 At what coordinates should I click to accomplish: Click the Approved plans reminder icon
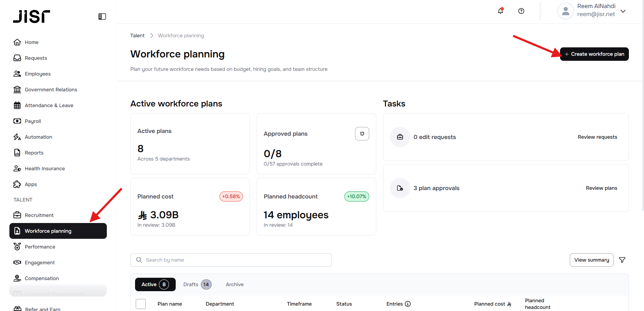click(x=362, y=134)
